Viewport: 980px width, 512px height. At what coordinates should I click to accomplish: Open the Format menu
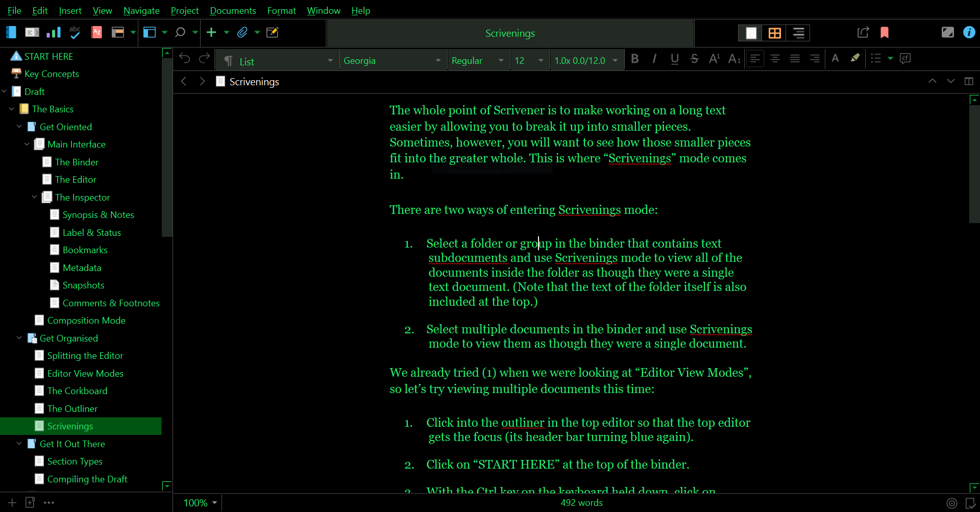tap(281, 11)
